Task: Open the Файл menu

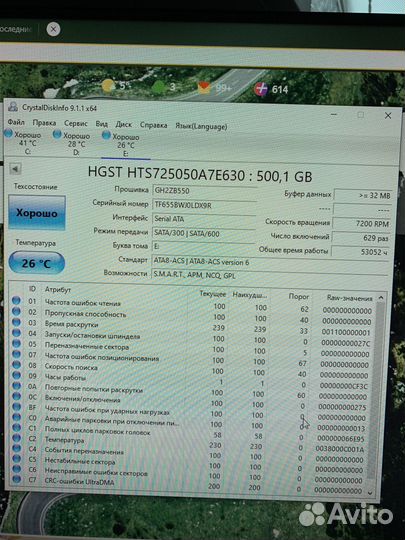Action: pyautogui.click(x=16, y=122)
